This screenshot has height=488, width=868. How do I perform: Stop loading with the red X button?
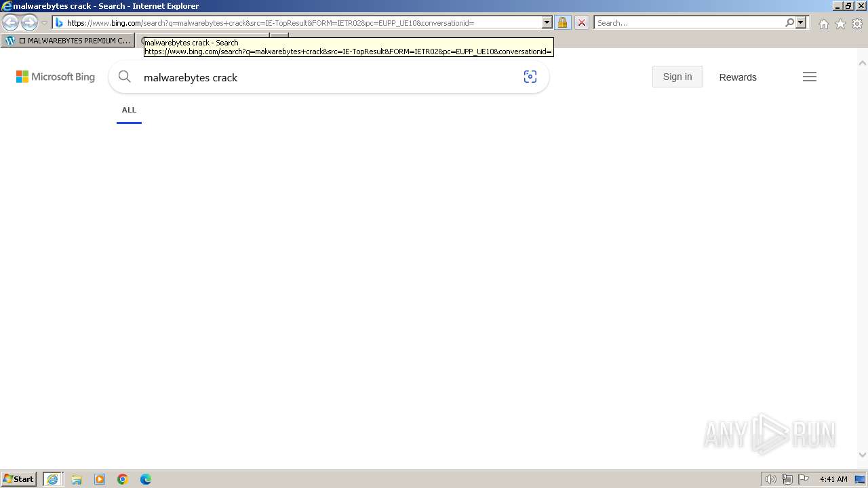coord(581,23)
